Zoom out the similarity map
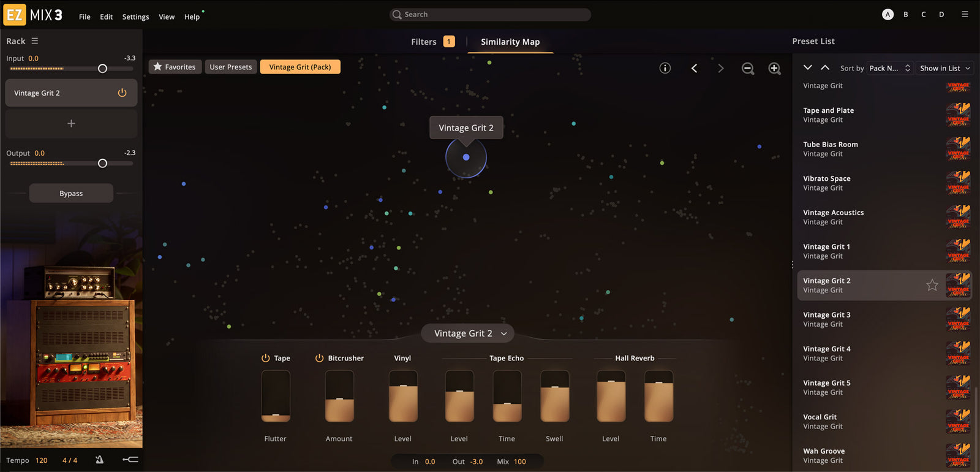980x472 pixels. (748, 69)
